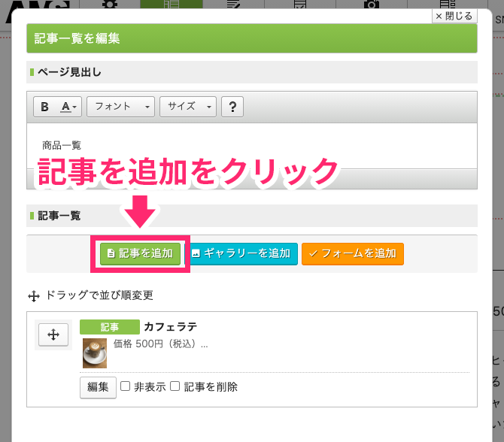This screenshot has width=504, height=442.
Task: Click the camera icon in top toolbar
Action: pos(372,5)
